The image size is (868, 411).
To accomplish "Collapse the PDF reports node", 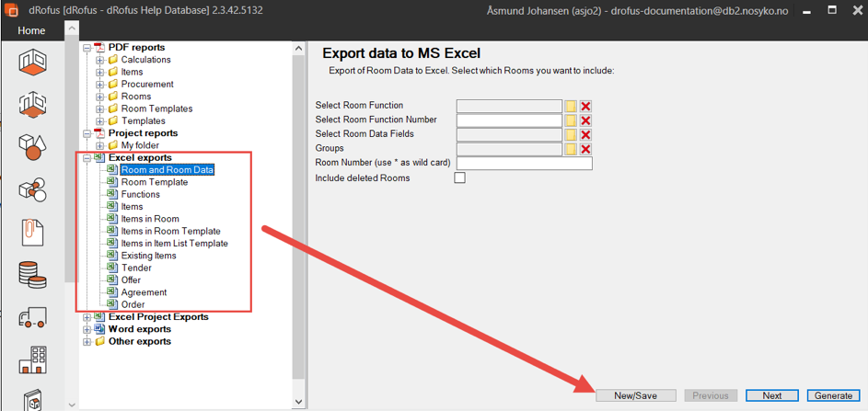I will tap(87, 48).
